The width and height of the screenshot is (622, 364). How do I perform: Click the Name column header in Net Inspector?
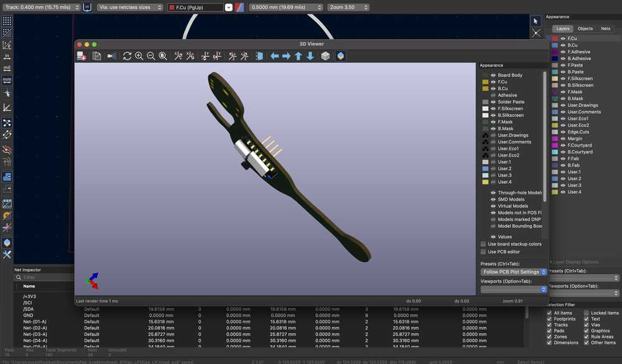[x=29, y=286]
